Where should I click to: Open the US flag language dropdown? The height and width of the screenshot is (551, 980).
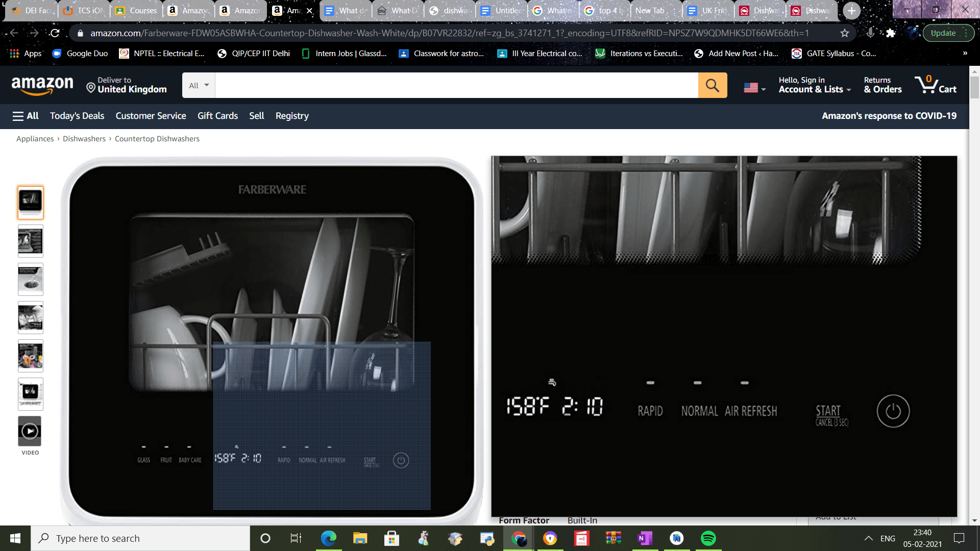point(754,88)
